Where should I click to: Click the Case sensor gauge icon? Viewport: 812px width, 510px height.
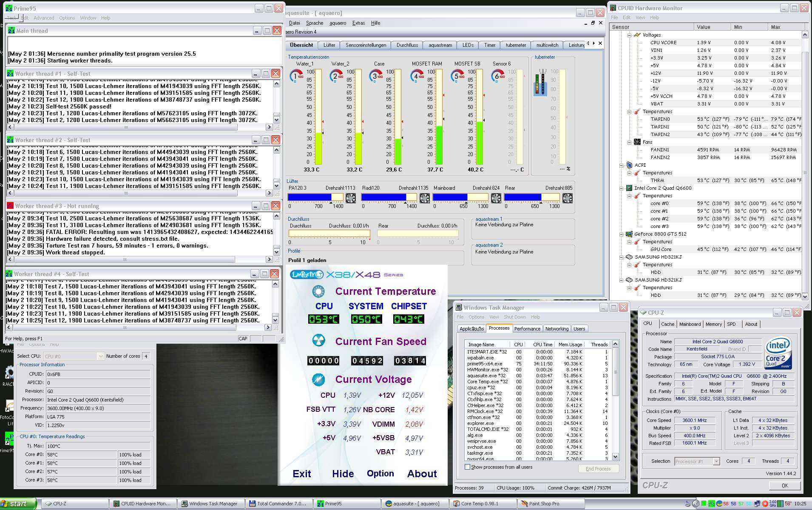tap(376, 76)
